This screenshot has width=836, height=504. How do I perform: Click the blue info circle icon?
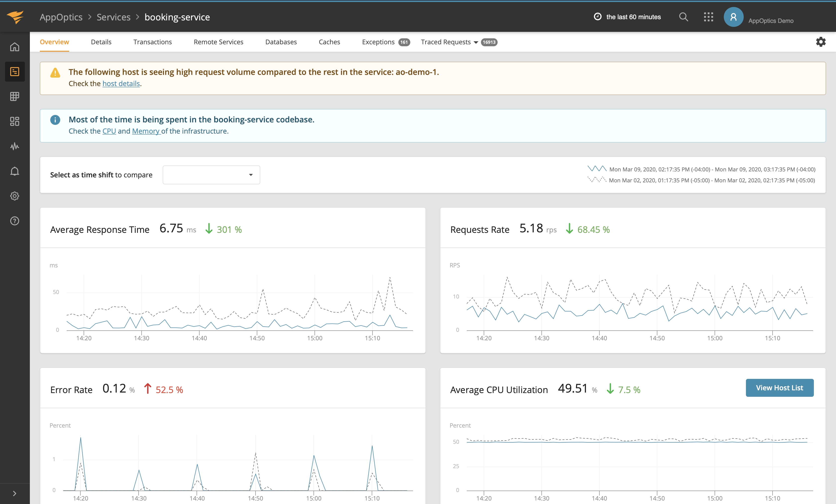click(x=55, y=120)
